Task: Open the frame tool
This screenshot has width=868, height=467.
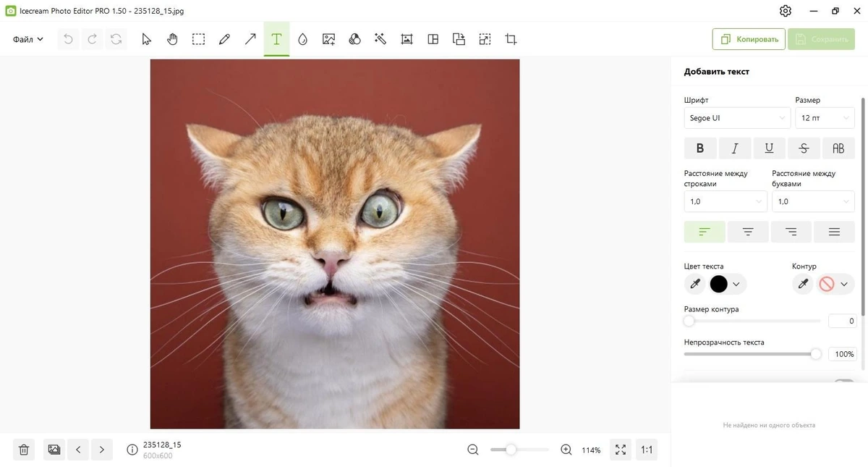Action: point(407,39)
